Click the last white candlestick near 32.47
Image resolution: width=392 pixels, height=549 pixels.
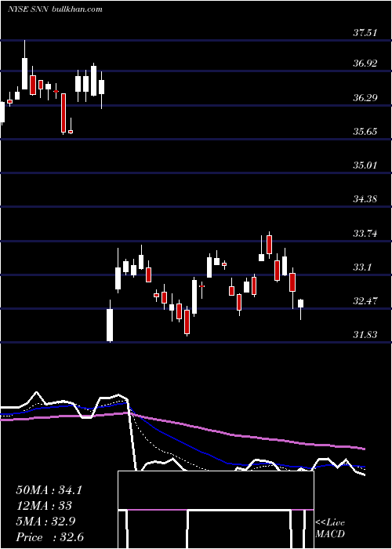[300, 309]
